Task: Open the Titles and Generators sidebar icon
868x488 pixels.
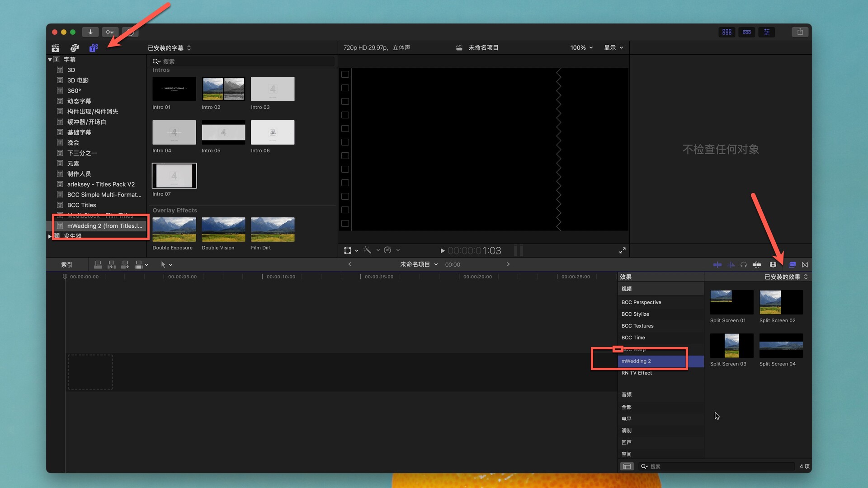Action: [94, 48]
